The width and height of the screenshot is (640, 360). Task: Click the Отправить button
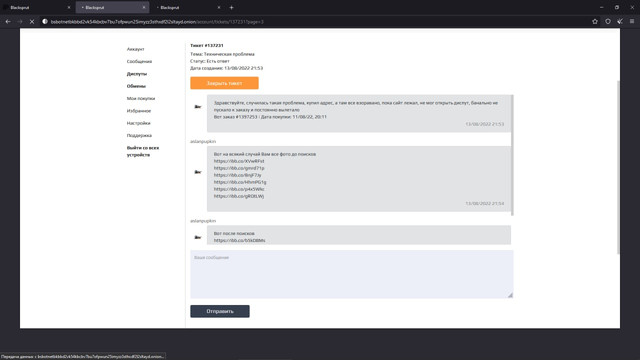click(220, 311)
